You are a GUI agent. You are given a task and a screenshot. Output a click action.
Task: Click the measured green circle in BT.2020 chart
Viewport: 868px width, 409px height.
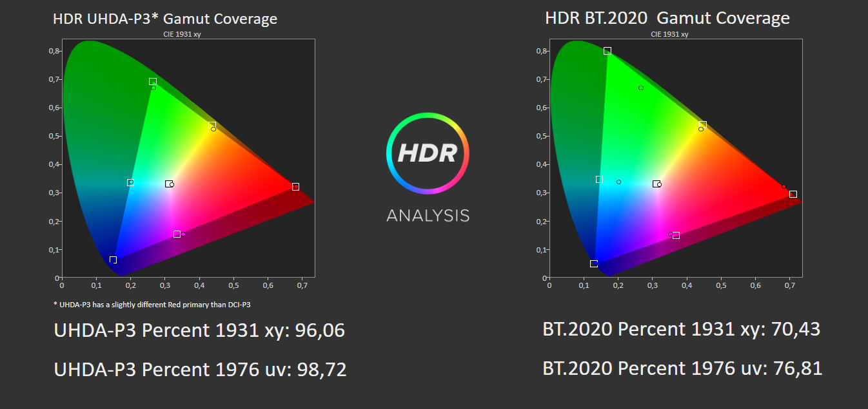coord(641,88)
